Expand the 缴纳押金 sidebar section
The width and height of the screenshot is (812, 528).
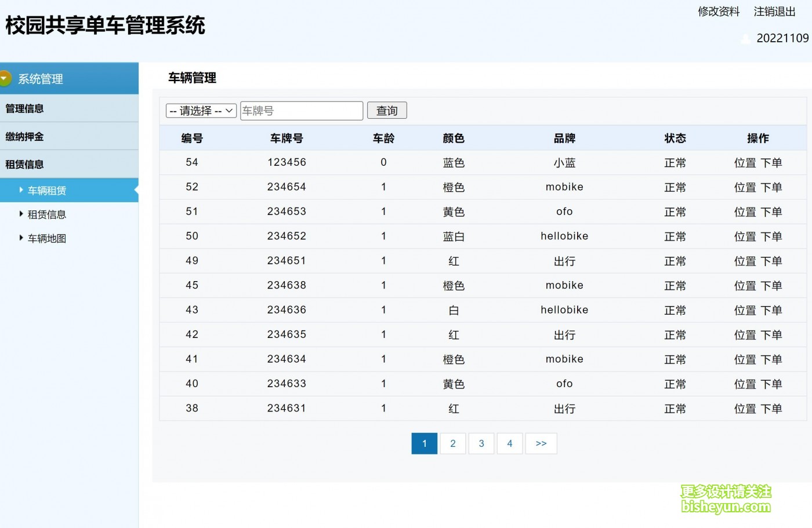coord(24,137)
